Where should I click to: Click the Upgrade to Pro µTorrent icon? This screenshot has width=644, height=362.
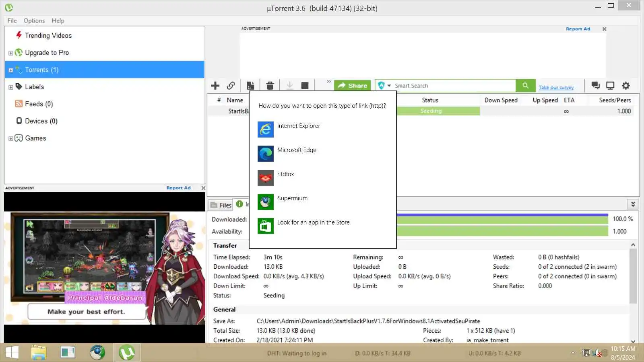[19, 52]
